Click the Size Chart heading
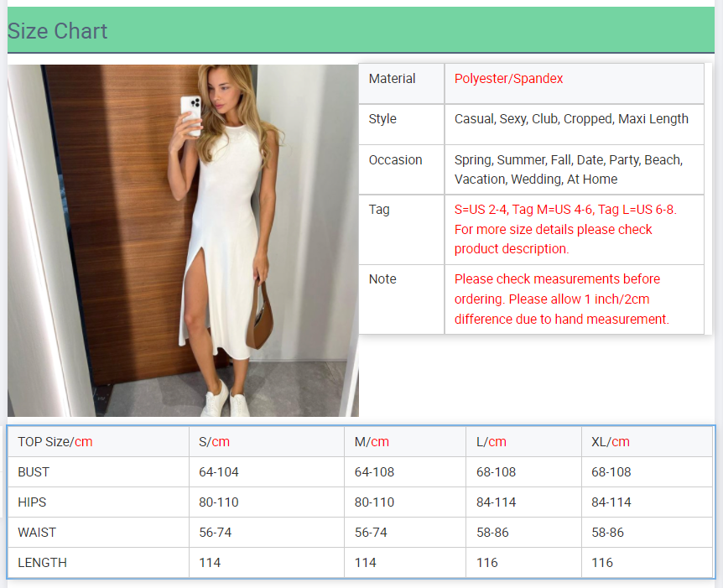Viewport: 723px width, 588px height. [57, 31]
